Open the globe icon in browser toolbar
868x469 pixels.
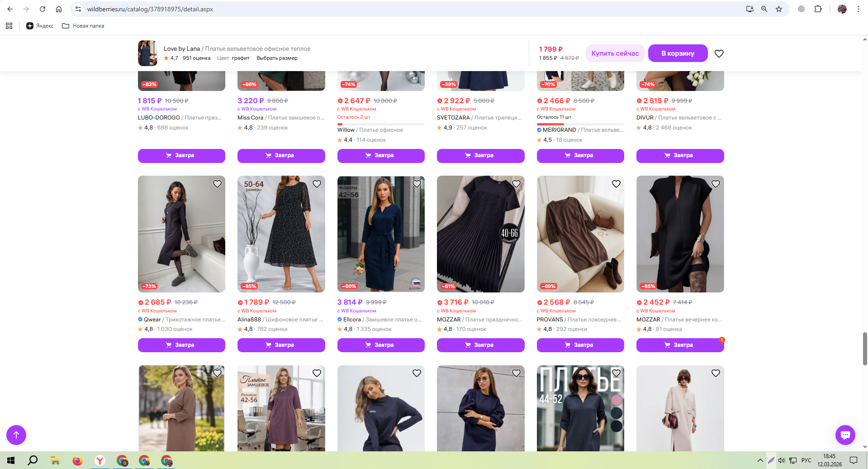(x=801, y=9)
